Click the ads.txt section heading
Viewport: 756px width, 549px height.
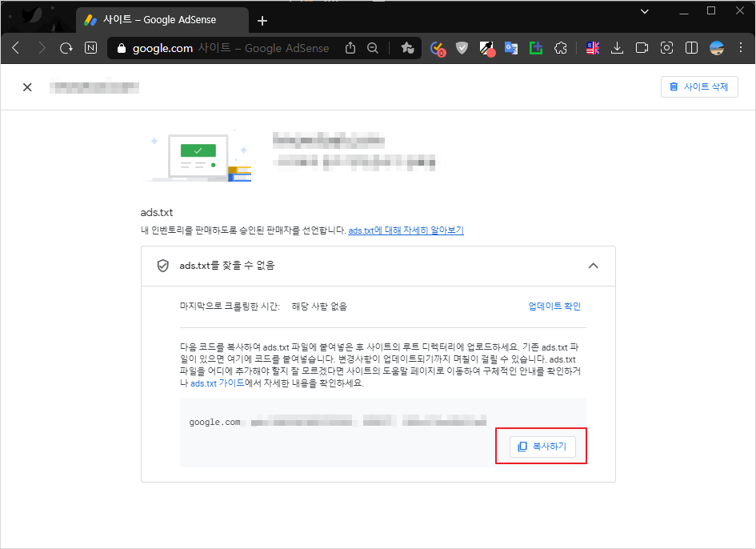coord(157,212)
